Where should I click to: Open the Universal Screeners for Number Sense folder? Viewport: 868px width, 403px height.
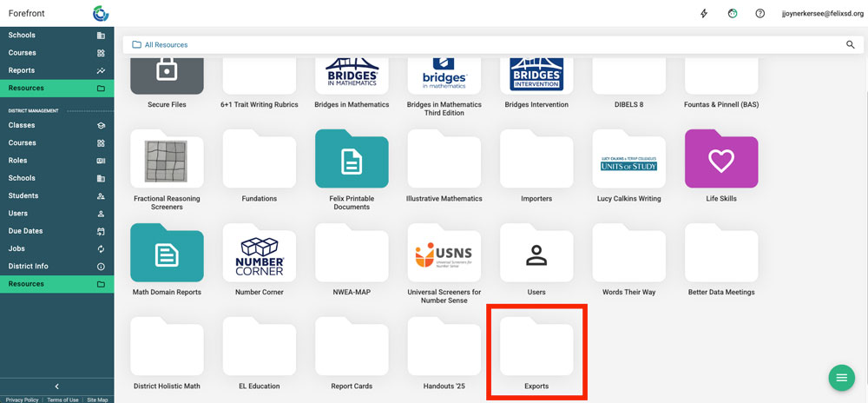(444, 255)
